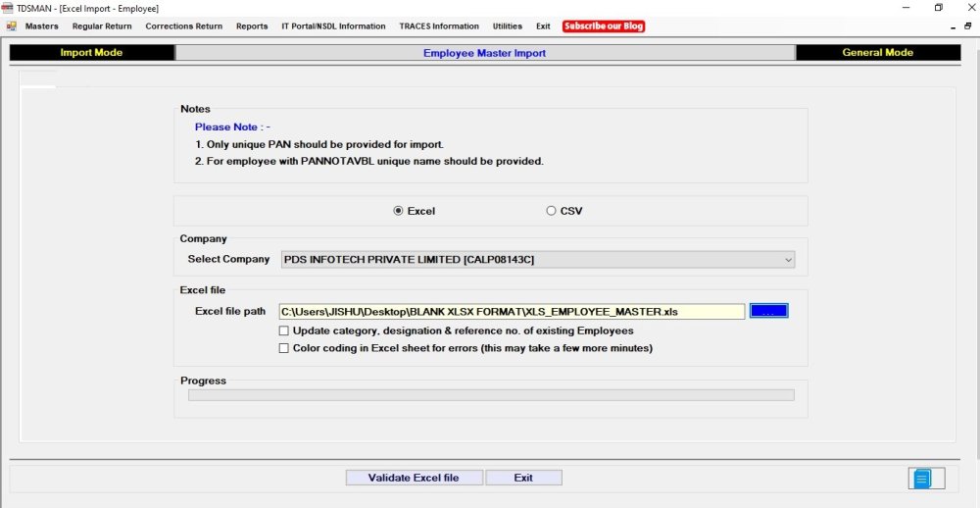Open the Regular Return menu
The width and height of the screenshot is (980, 508).
pos(102,26)
